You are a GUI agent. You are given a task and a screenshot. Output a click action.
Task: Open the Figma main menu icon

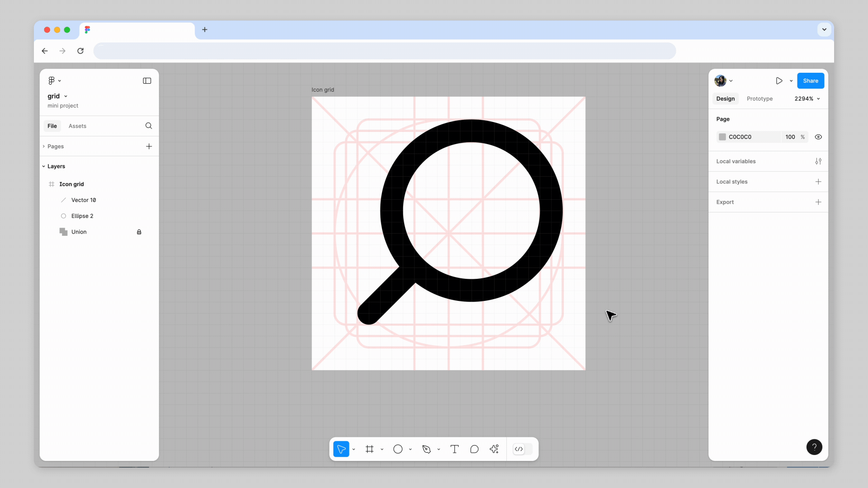(52, 80)
